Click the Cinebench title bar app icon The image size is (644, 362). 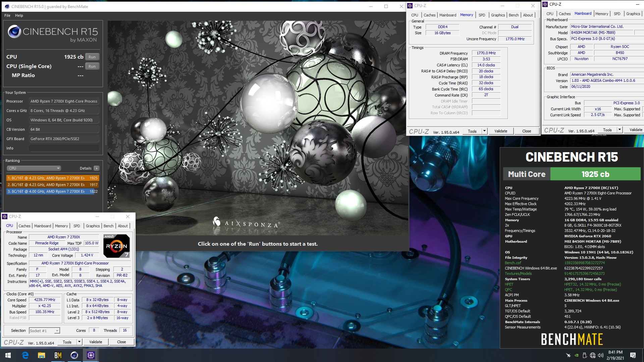click(x=7, y=6)
